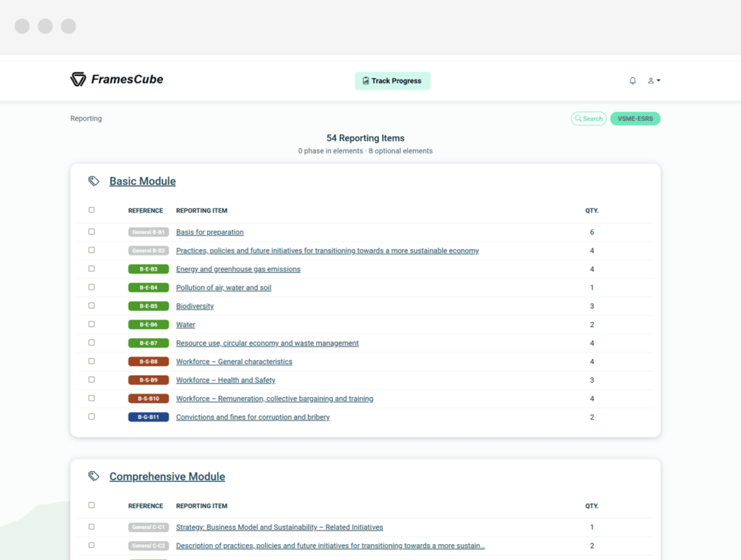Click REPORTING ITEM header in Basic Module
The width and height of the screenshot is (741, 560).
click(202, 211)
